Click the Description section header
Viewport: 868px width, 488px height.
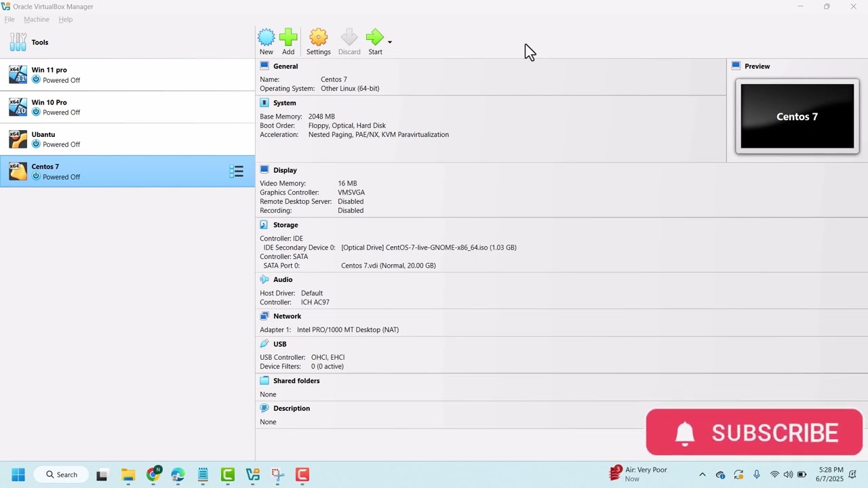click(x=292, y=409)
